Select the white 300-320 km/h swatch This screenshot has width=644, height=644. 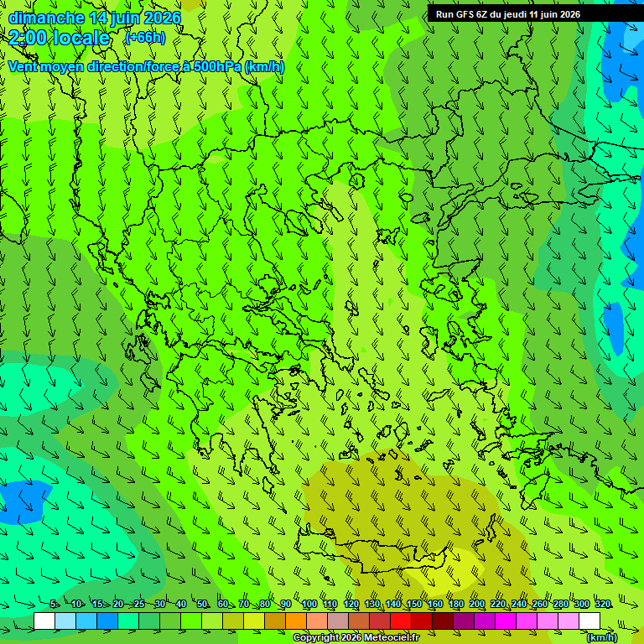pyautogui.click(x=589, y=621)
